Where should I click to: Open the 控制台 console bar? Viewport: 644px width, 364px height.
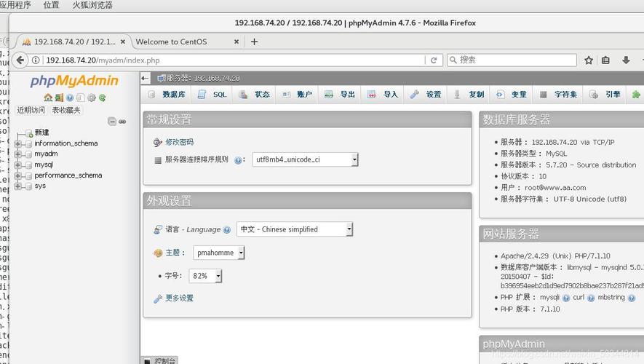point(160,360)
